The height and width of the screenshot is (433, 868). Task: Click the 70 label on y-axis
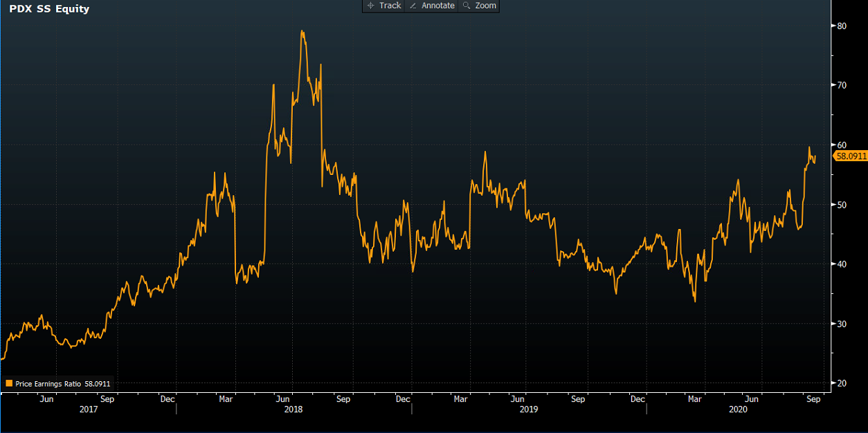842,85
